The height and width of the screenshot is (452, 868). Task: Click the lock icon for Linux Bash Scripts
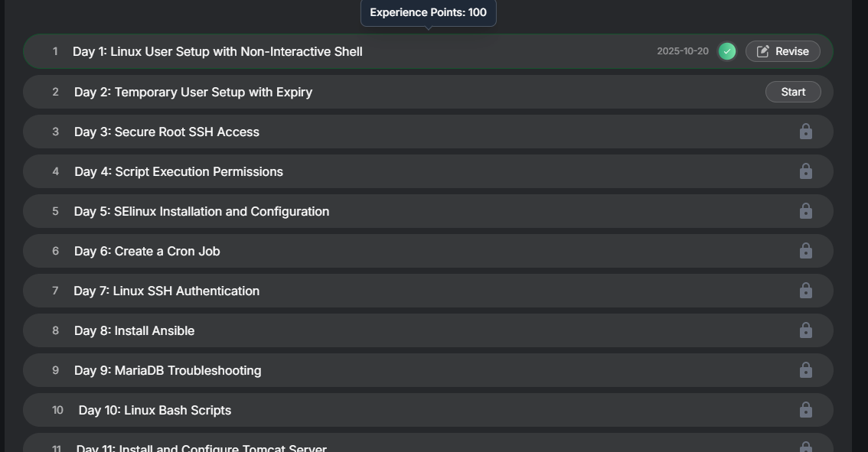pos(805,410)
